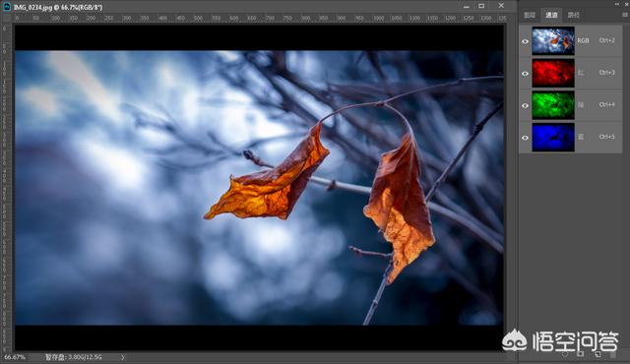
Task: Open the status bar arrow menu
Action: [122, 357]
